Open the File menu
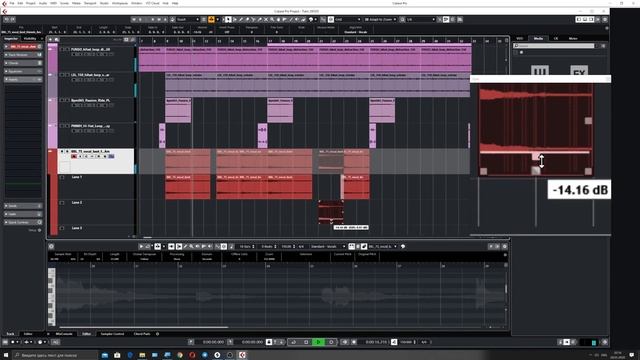Image resolution: width=640 pixels, height=360 pixels. coord(12,3)
